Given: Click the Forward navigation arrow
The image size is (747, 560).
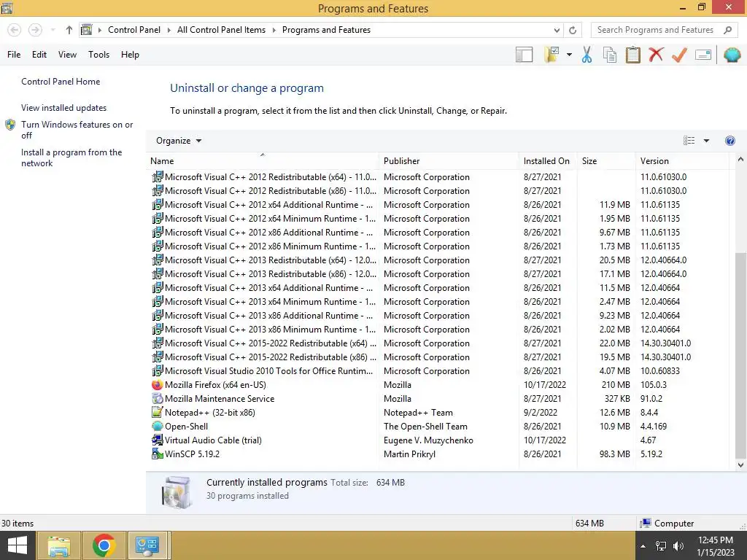Looking at the screenshot, I should (x=35, y=30).
